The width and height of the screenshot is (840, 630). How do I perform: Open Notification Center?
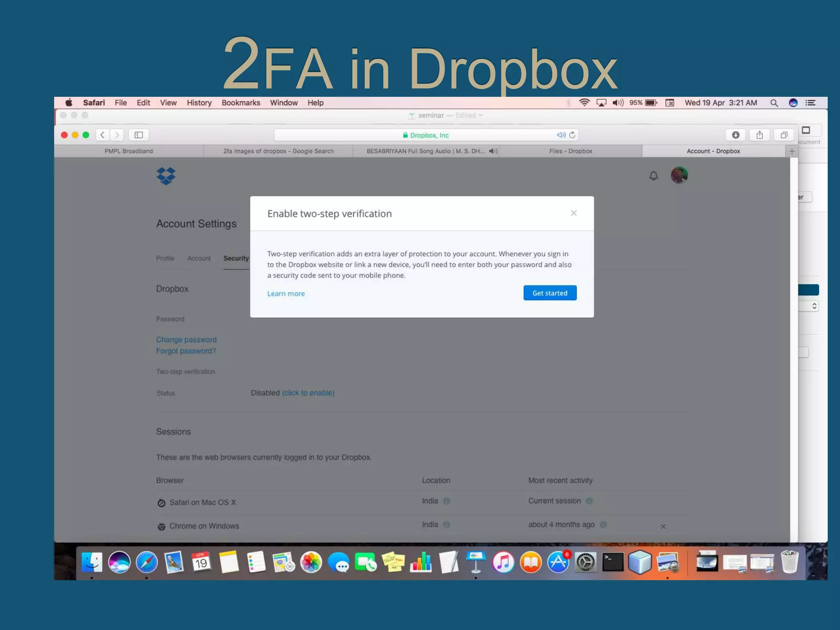(x=810, y=103)
